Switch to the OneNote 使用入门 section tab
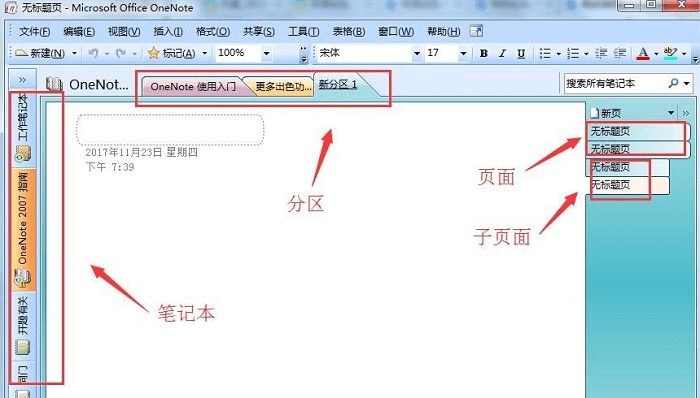Image resolution: width=700 pixels, height=398 pixels. click(193, 87)
